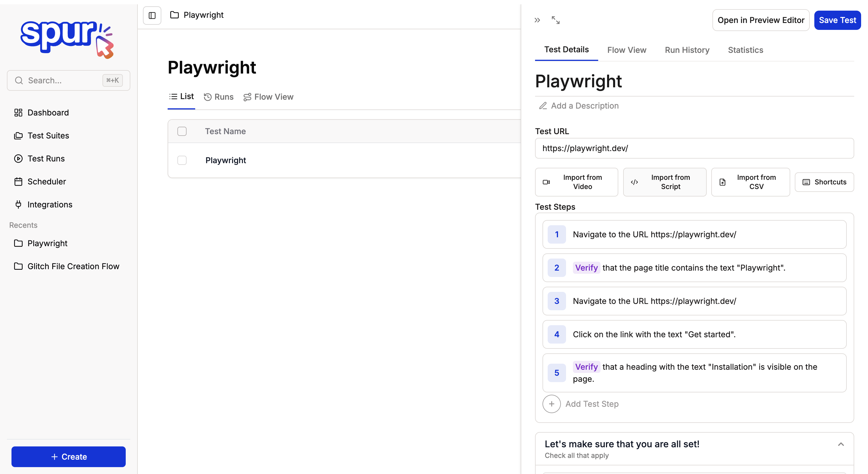Viewport: 868px width, 474px height.
Task: Collapse the 'all set' checklist section
Action: point(840,444)
